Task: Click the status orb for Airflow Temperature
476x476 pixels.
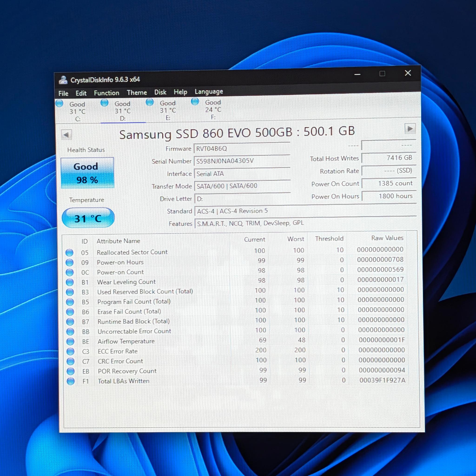Action: 70,341
